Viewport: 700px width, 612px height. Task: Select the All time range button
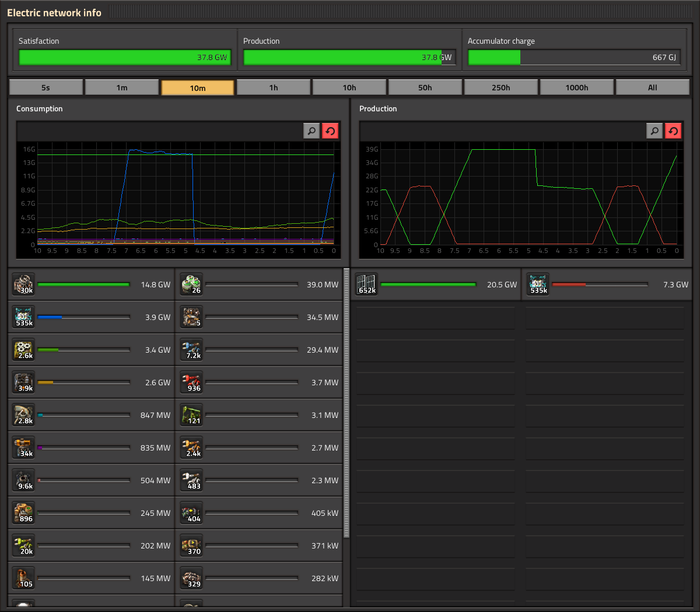652,87
